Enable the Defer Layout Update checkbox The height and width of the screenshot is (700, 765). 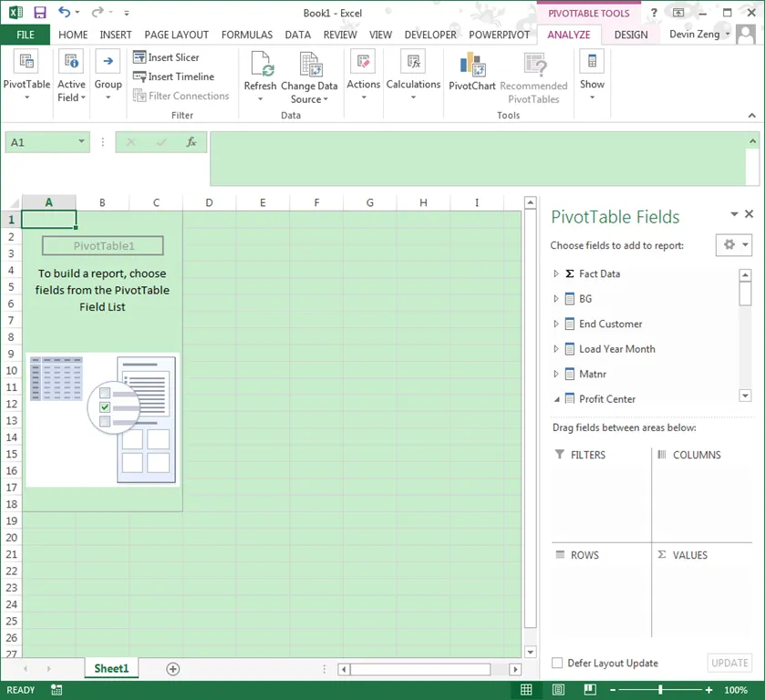[x=557, y=663]
